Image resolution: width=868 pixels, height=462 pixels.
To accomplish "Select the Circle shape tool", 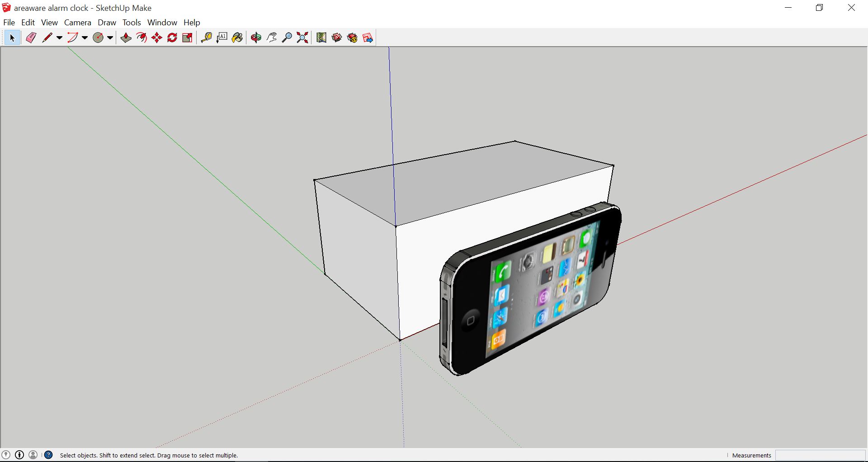I will click(x=98, y=38).
